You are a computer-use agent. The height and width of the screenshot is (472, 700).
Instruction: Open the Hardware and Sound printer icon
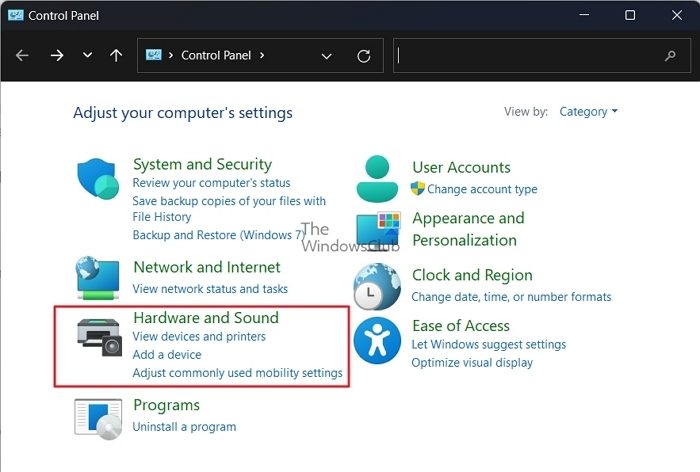(99, 337)
